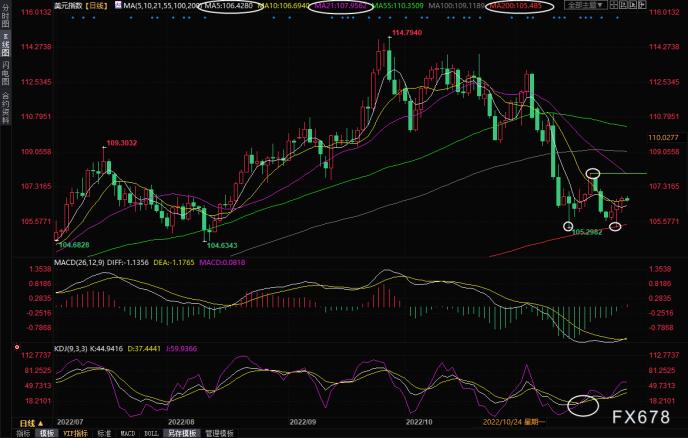Click the 另存模板 button
This screenshot has height=438, width=688.
(182, 433)
